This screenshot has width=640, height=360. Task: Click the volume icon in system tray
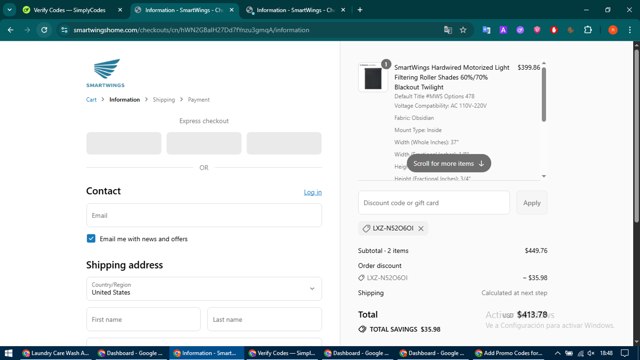[x=591, y=353]
